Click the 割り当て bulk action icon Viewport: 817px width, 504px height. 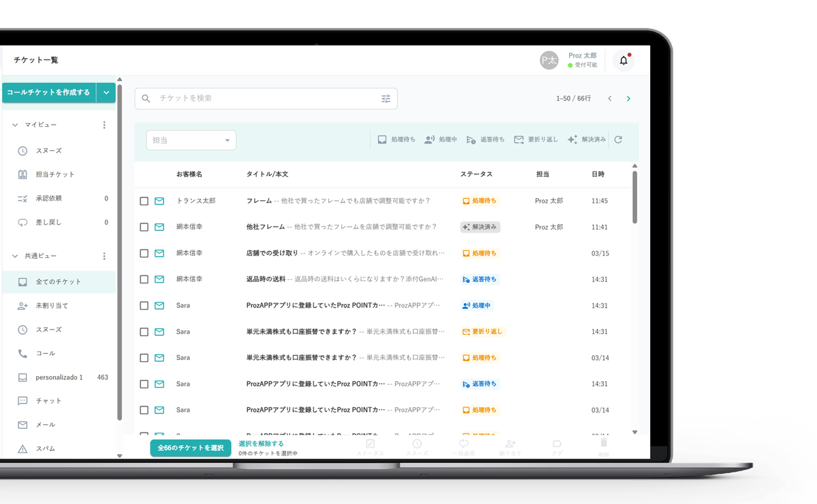click(x=511, y=447)
